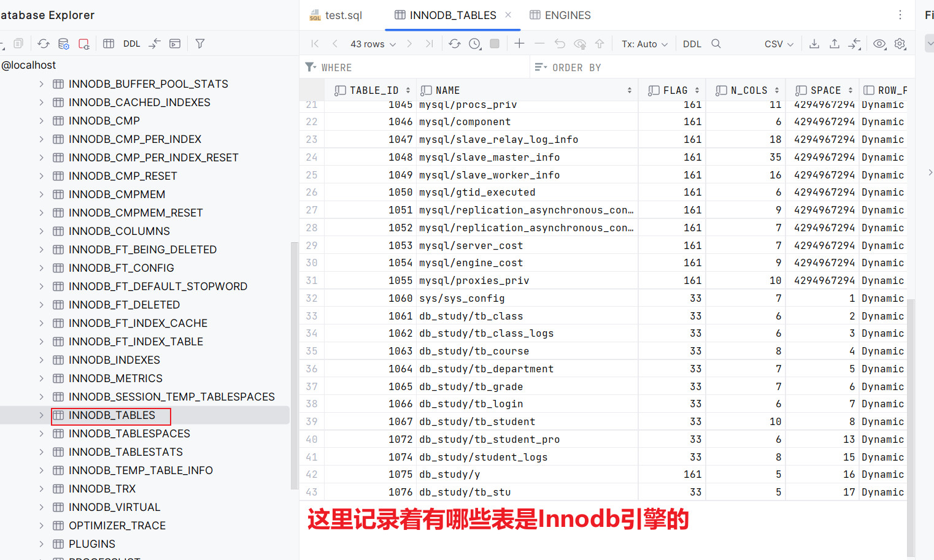Screen dimensions: 934x560
Task: Expand INNODB_BUFFER_POOL_STATS tree node
Action: pyautogui.click(x=41, y=84)
